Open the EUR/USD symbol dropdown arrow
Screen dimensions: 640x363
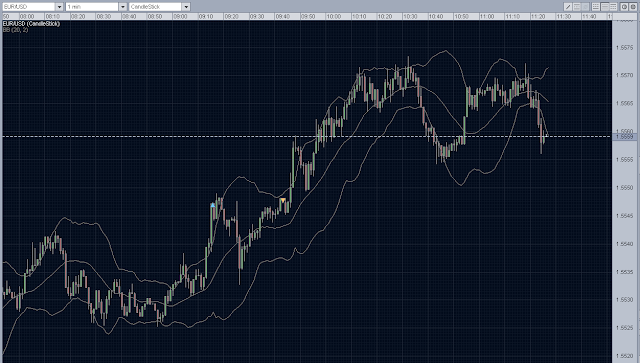pyautogui.click(x=59, y=7)
